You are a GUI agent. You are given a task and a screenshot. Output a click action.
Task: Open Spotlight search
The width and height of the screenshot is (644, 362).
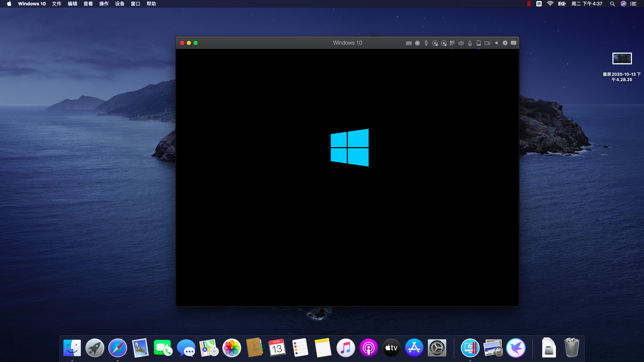pyautogui.click(x=612, y=4)
